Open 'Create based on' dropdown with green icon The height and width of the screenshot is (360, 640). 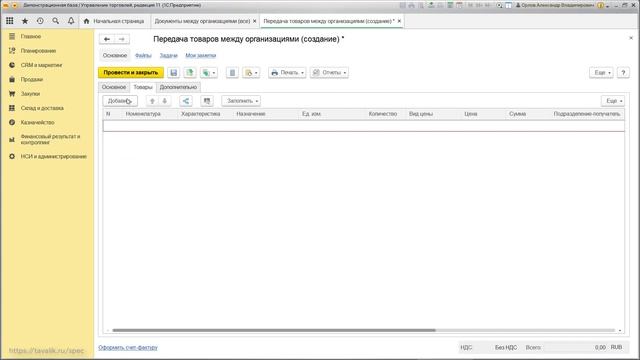click(209, 73)
